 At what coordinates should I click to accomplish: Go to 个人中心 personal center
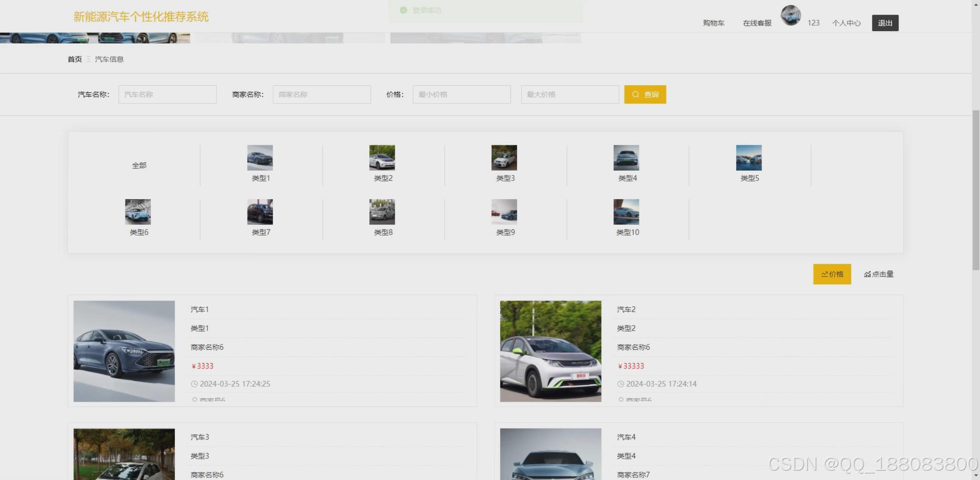tap(846, 23)
